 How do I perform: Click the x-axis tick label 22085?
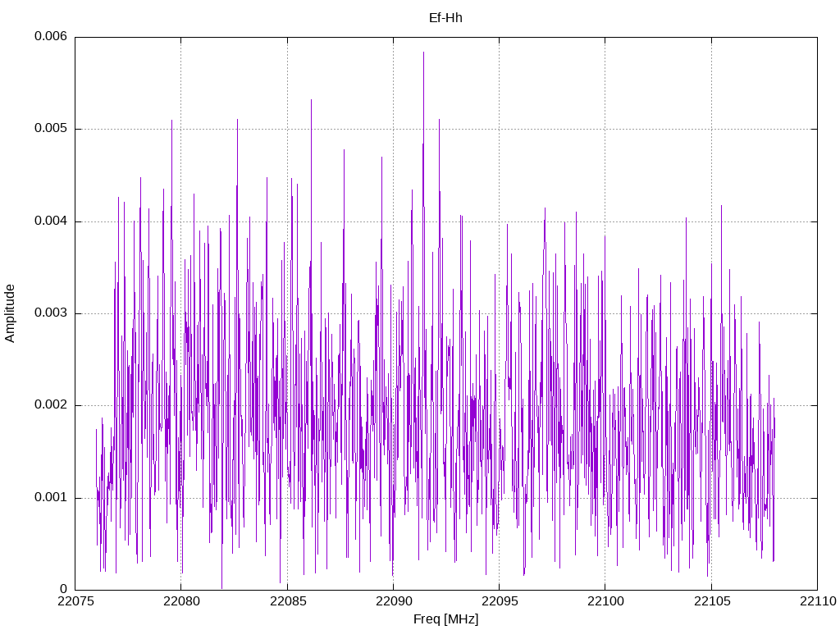pos(288,601)
